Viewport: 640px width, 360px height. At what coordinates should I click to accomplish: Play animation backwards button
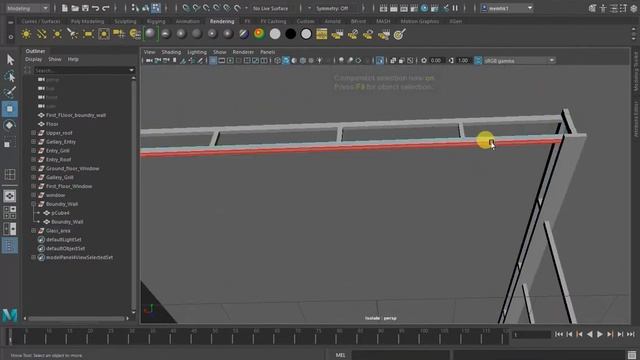coord(589,334)
